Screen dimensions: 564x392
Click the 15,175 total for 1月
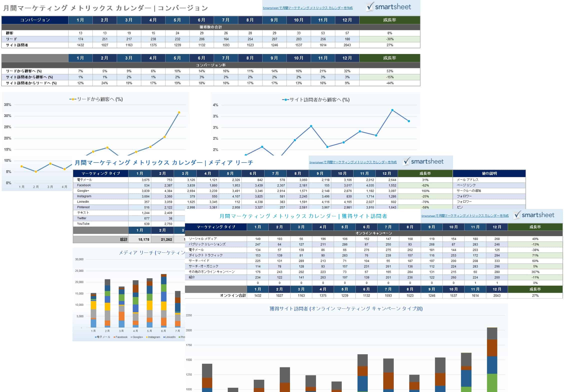(140, 239)
